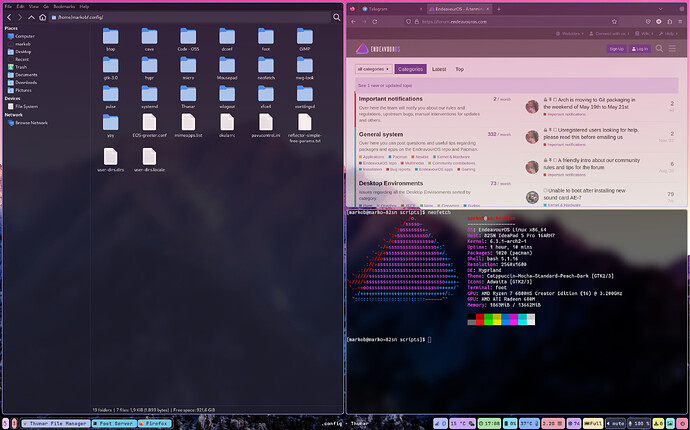Screen dimensions: 690x430
Task: Open EndeavourOS forum hamburger menu
Action: [672, 48]
